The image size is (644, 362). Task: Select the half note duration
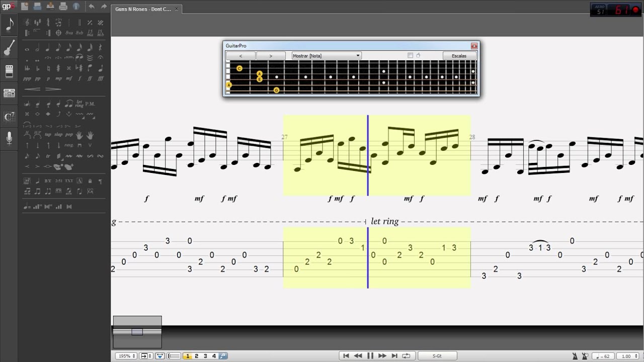click(37, 47)
